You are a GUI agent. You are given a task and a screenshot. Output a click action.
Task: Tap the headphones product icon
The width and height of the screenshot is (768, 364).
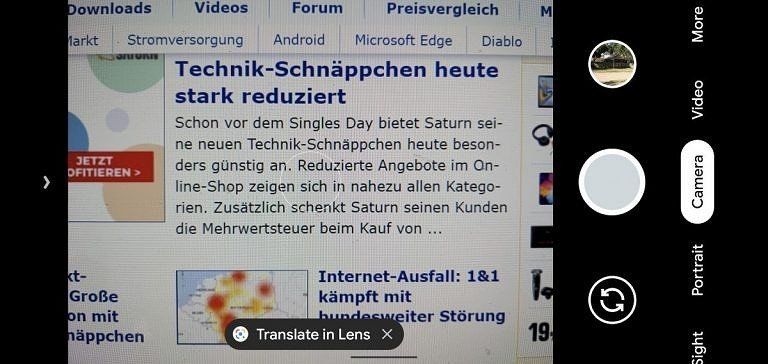click(x=542, y=135)
